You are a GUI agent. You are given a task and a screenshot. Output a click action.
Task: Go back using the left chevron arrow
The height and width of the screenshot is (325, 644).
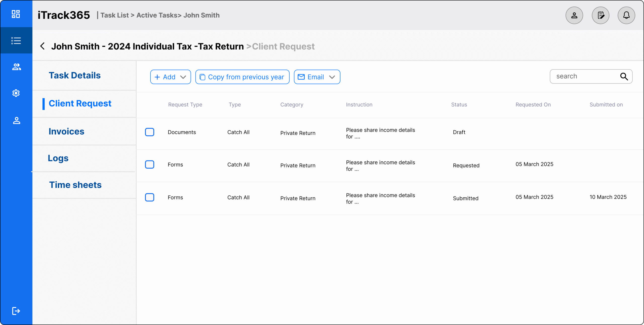(43, 46)
